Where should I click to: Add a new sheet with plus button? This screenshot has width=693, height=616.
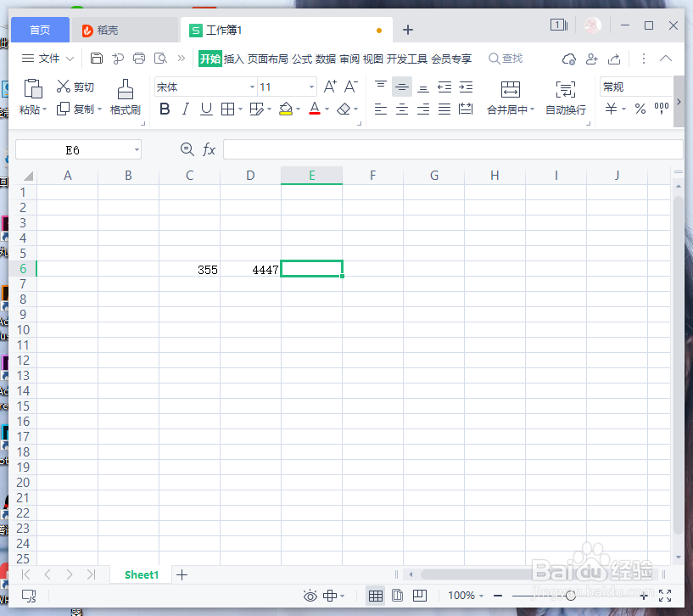point(182,575)
